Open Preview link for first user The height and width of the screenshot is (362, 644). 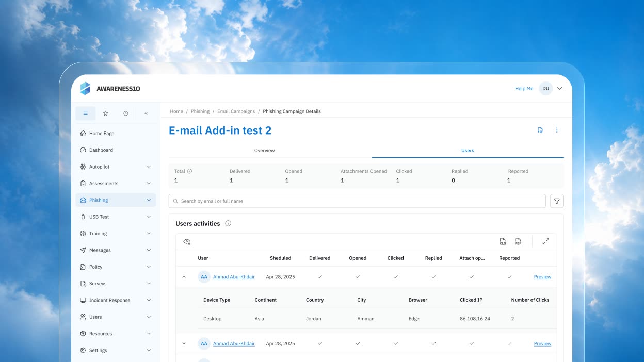(x=542, y=277)
